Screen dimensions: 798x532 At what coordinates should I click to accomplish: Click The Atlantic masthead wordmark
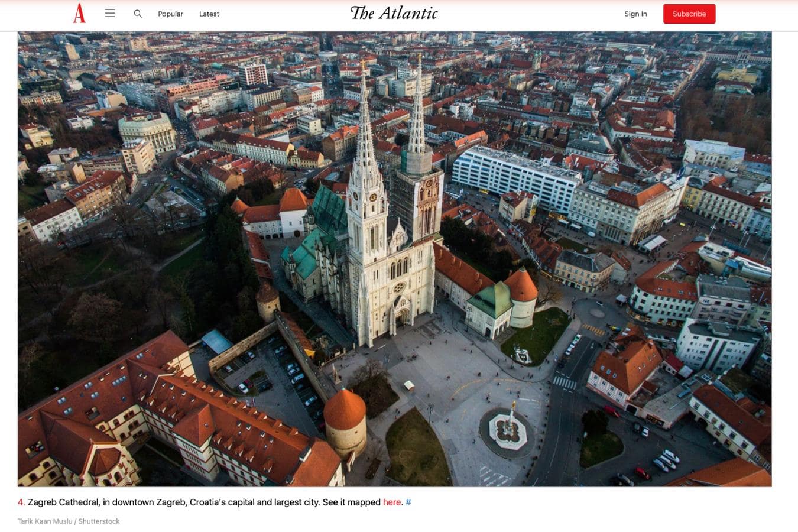coord(393,13)
